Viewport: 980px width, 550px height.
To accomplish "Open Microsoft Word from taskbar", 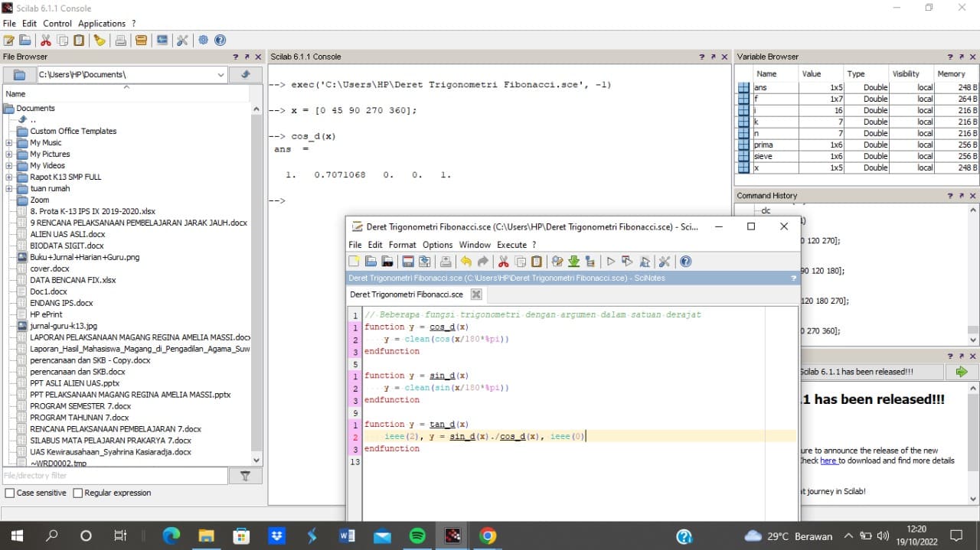I will [347, 536].
